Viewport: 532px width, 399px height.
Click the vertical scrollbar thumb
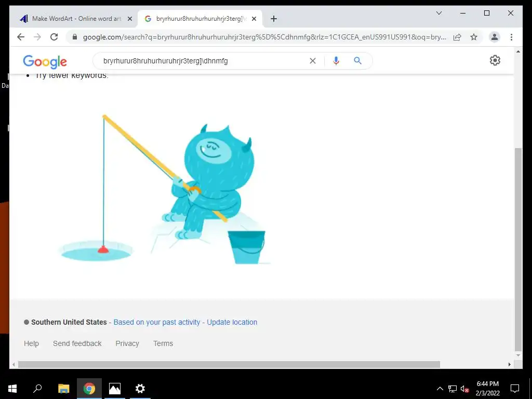[x=518, y=249]
